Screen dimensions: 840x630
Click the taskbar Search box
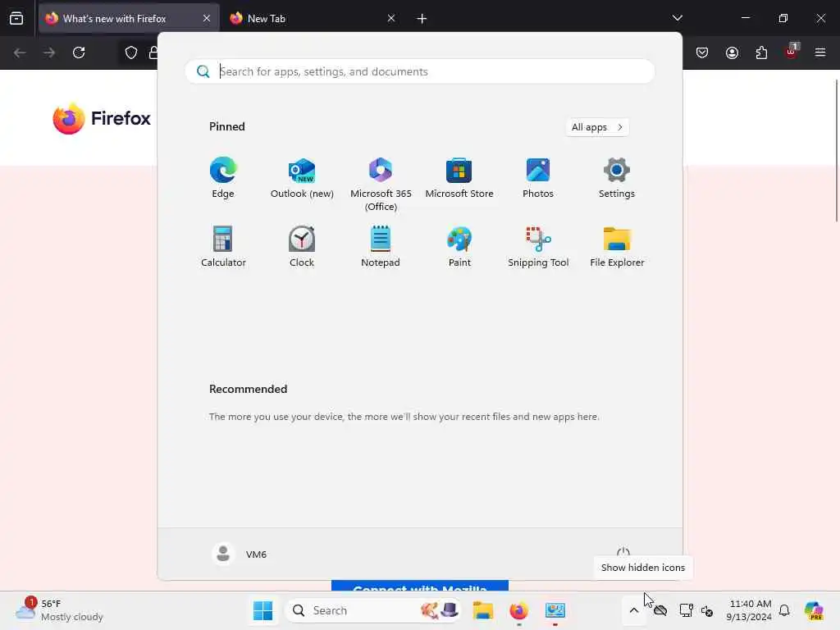(373, 610)
